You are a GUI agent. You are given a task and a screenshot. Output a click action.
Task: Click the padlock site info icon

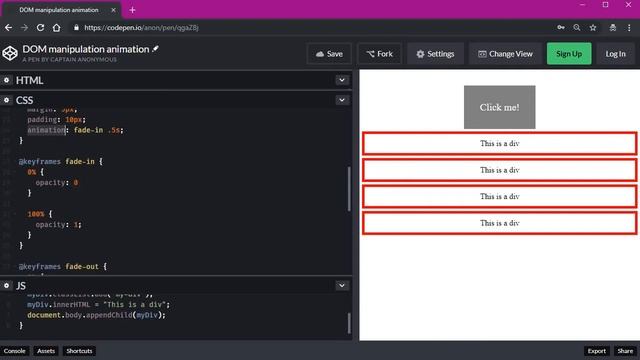click(76, 28)
